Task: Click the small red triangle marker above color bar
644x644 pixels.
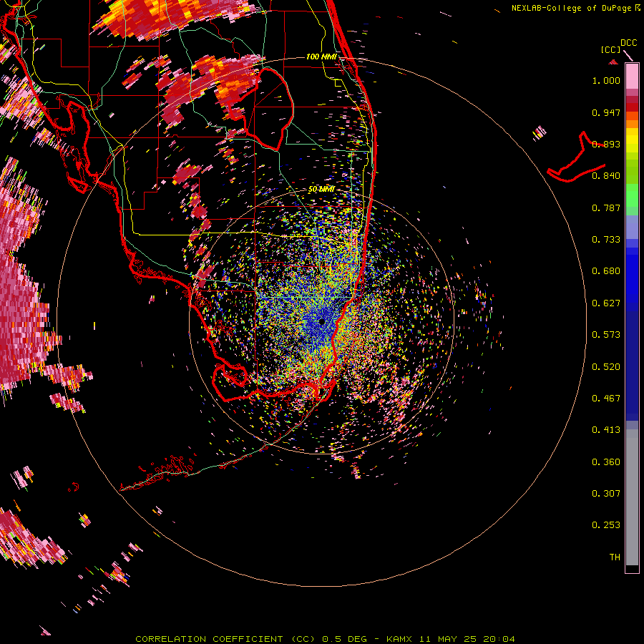Action: (613, 62)
